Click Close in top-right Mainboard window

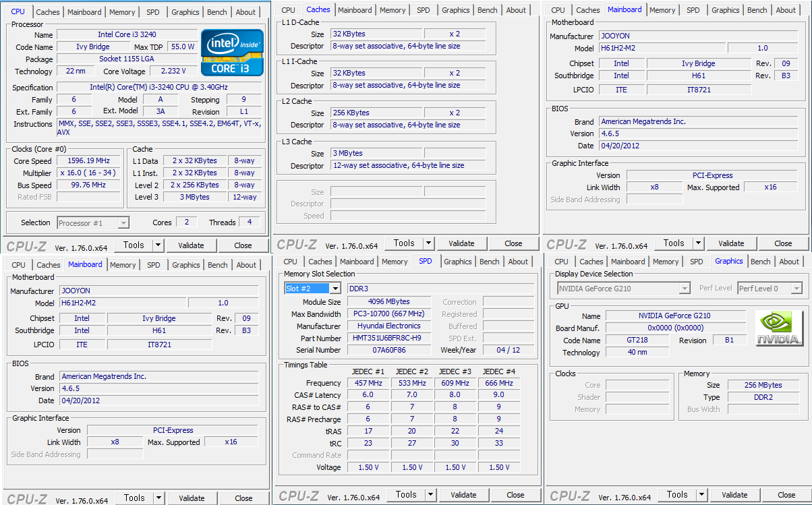pos(783,243)
